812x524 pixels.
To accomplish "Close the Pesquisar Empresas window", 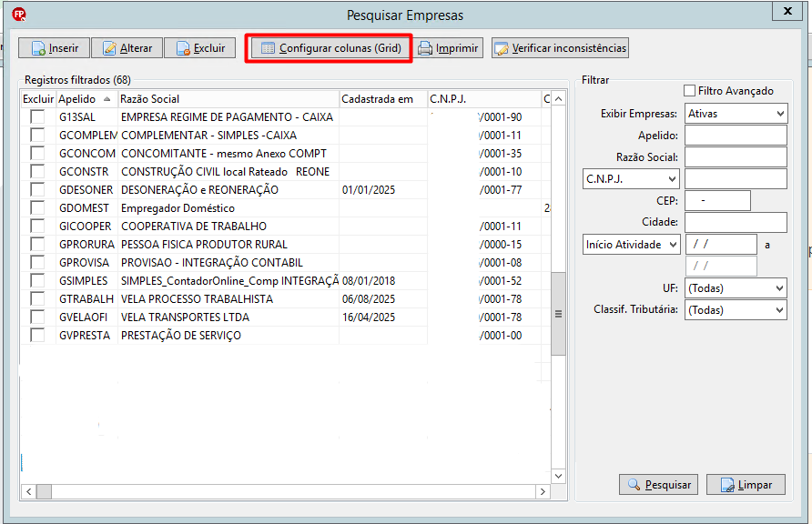I will 787,11.
